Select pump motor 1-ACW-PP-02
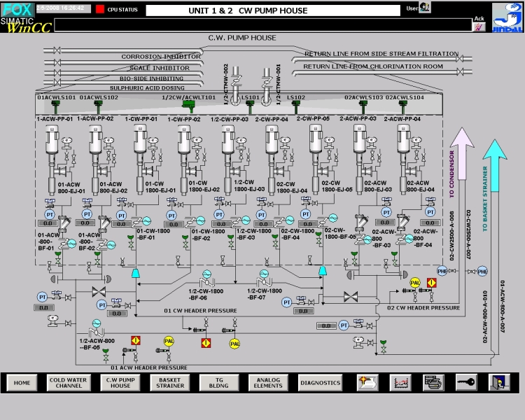Image resolution: width=525 pixels, height=420 pixels. pos(95,141)
